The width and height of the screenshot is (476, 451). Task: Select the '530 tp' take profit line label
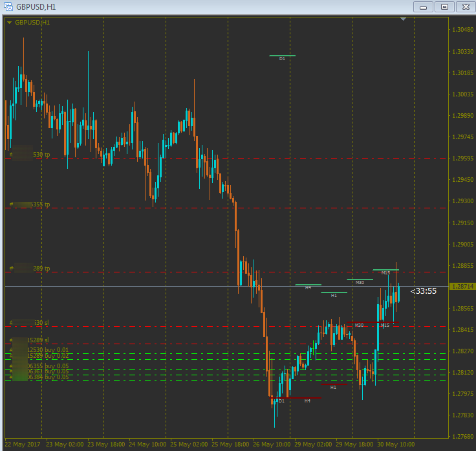41,155
